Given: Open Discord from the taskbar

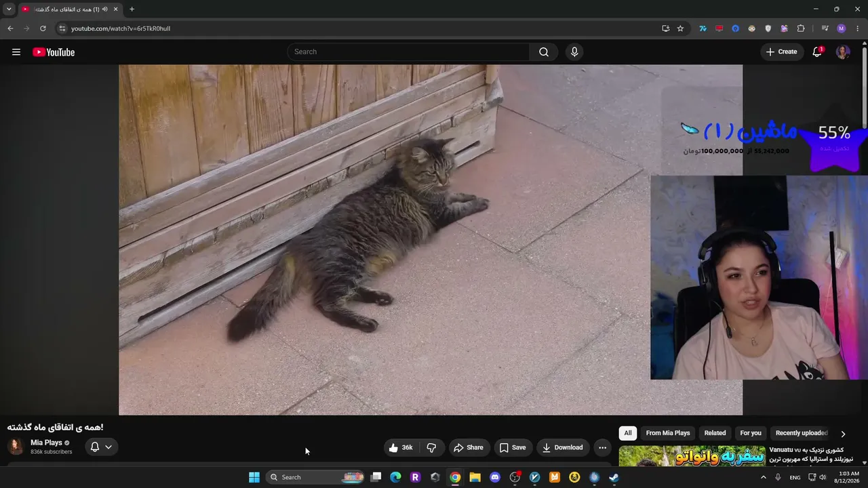Looking at the screenshot, I should [495, 477].
